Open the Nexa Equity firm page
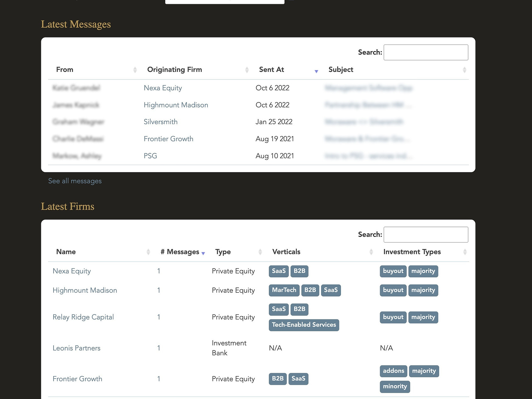The width and height of the screenshot is (532, 399). (x=71, y=271)
